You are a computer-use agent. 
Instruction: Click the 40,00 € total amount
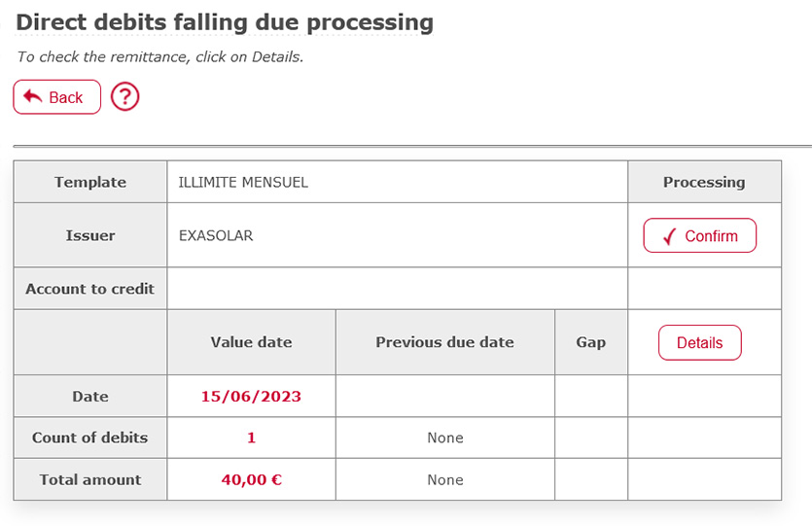[251, 479]
